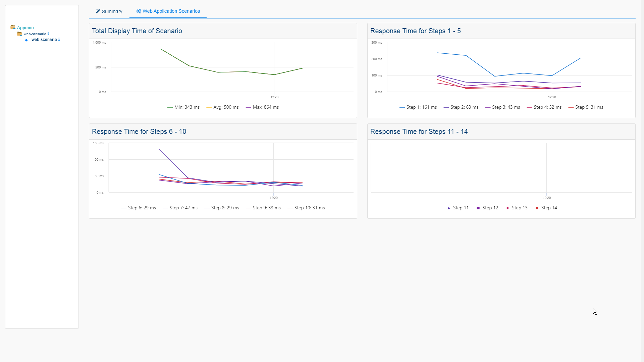Click the gears icon on Web Application Scenarios
The height and width of the screenshot is (362, 644).
tap(139, 11)
